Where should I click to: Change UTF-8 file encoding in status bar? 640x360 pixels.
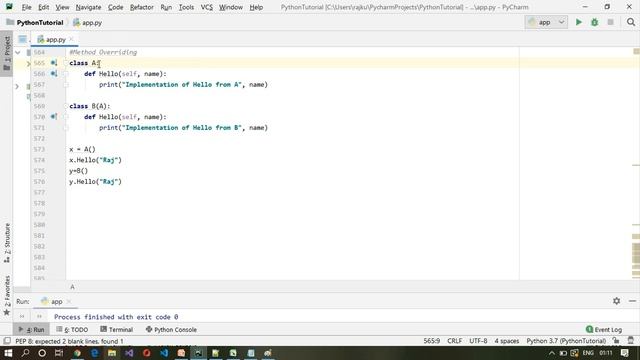[x=478, y=341]
